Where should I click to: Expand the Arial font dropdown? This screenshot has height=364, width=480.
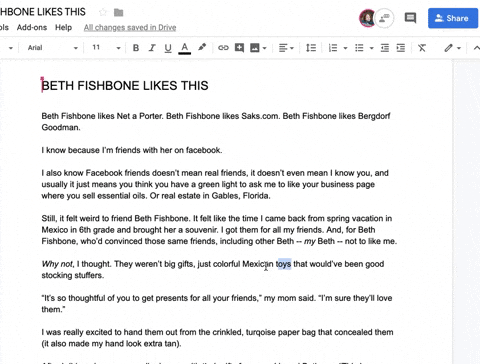coord(52,48)
